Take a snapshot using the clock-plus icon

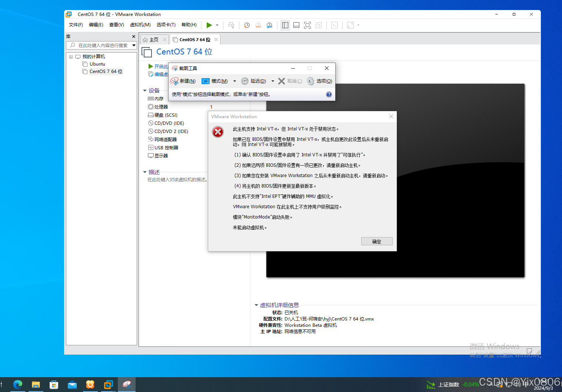pos(247,25)
